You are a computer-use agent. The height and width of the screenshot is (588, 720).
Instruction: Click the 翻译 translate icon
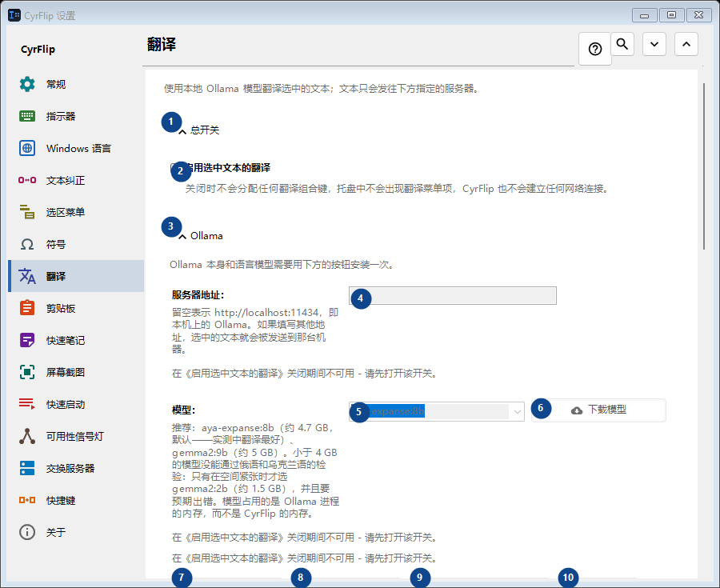27,276
